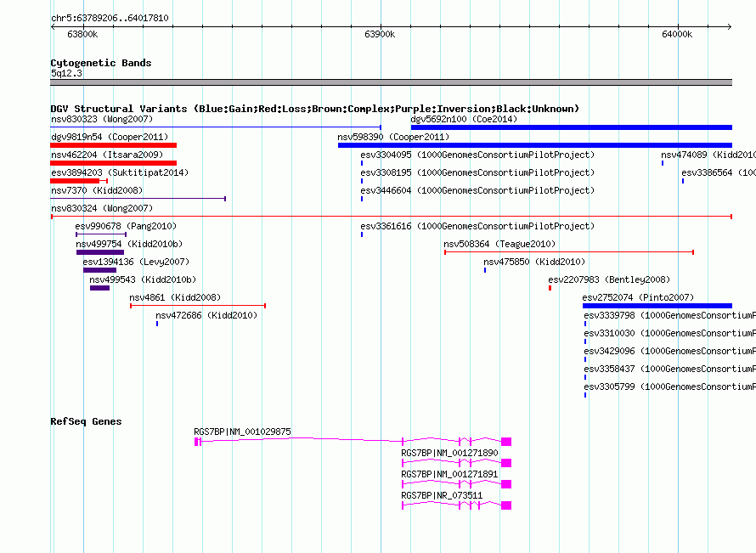The height and width of the screenshot is (553, 756).
Task: Open the RGS7BP|NM_001271890 transcript label
Action: [449, 453]
